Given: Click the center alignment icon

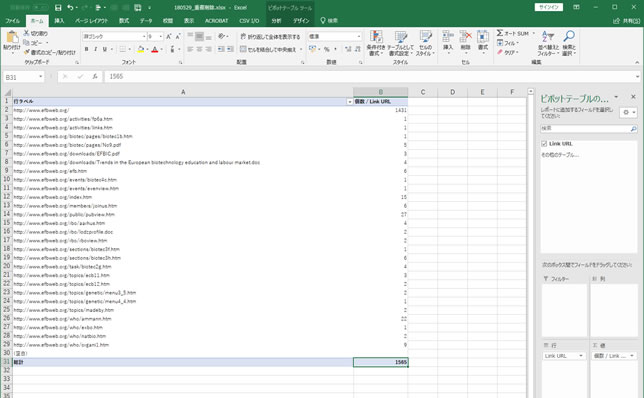Looking at the screenshot, I should click(199, 49).
